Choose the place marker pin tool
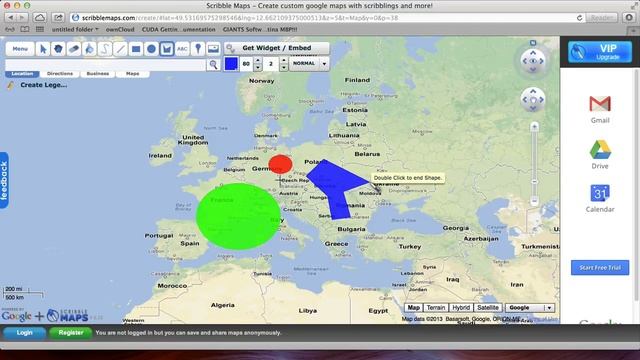 click(x=198, y=49)
